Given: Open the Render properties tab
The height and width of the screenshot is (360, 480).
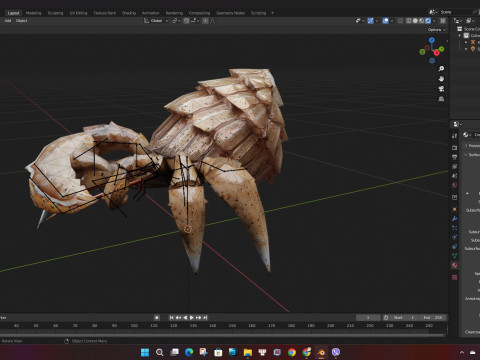Looking at the screenshot, I should coord(454,147).
